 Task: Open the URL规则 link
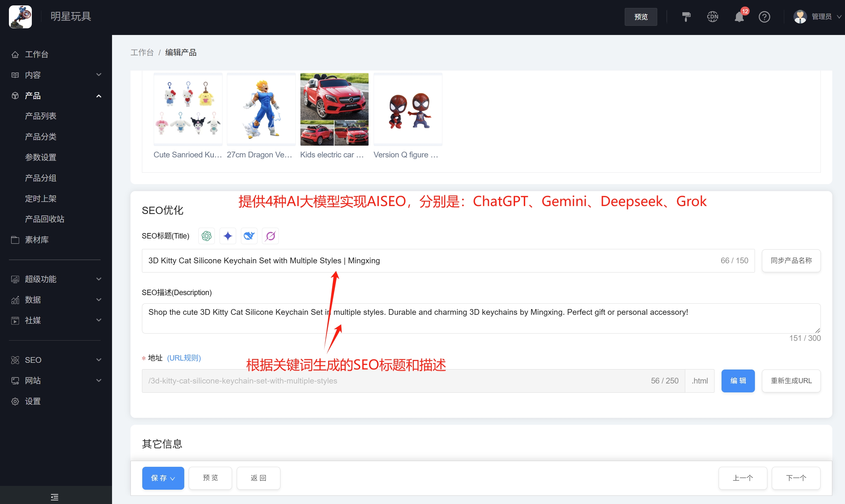click(x=184, y=358)
